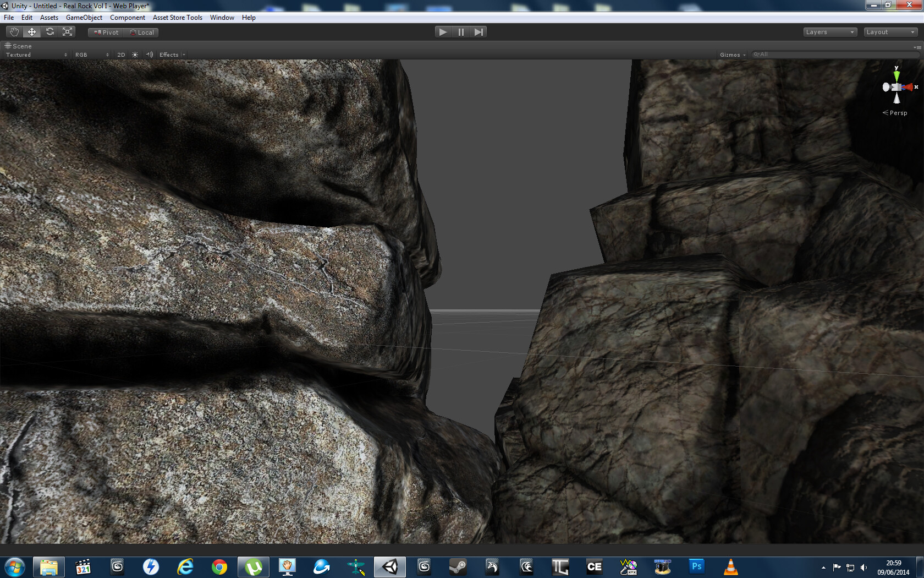924x578 pixels.
Task: Click the Pause button
Action: [x=461, y=32]
